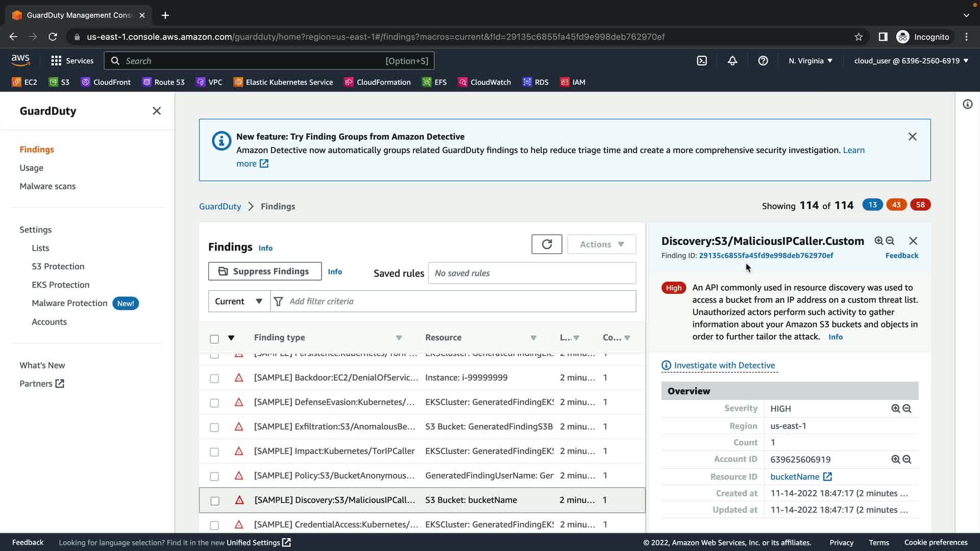Open AWS CloudShell icon in header

pos(702,61)
